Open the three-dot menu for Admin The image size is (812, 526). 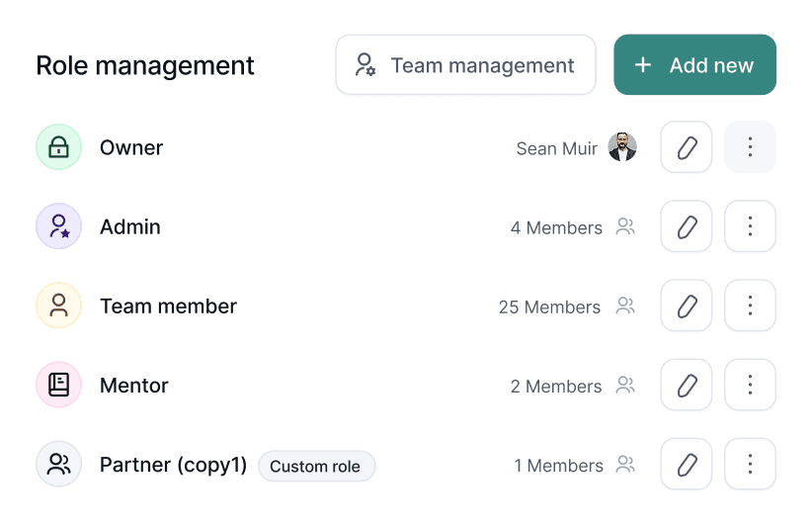point(750,226)
